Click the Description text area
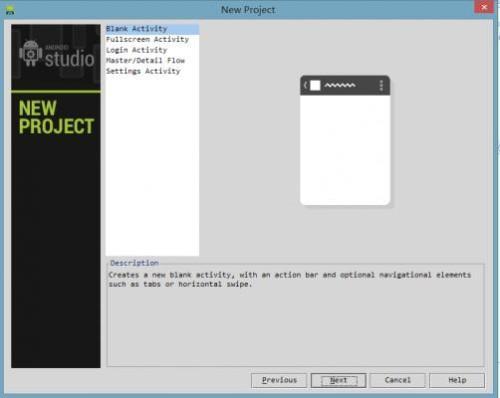500x398 pixels. pyautogui.click(x=295, y=315)
